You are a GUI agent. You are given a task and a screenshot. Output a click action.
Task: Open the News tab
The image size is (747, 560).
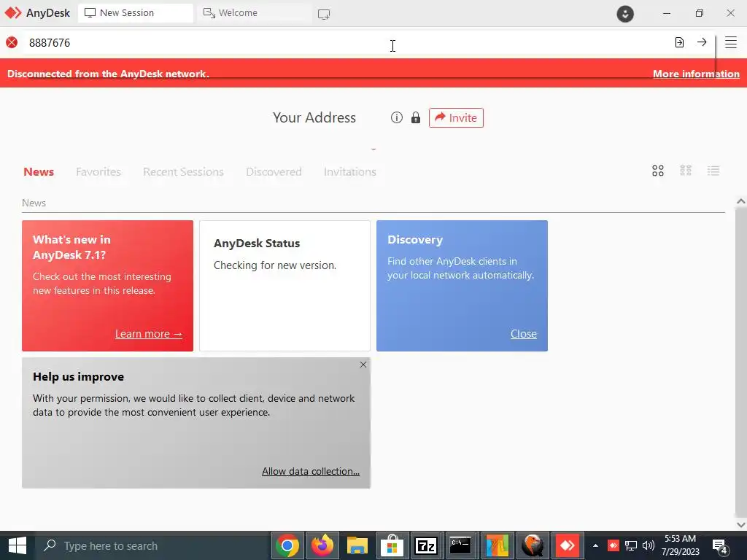click(39, 171)
